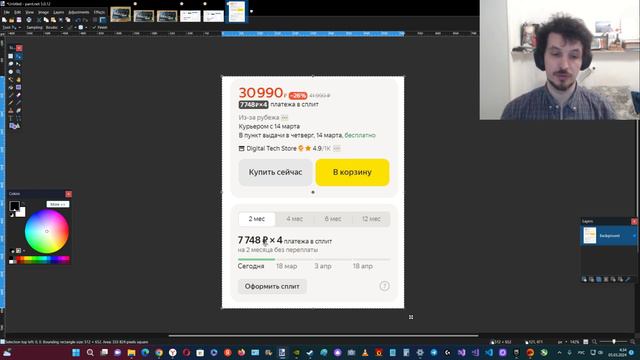Close the Colors panel
640x360 pixels.
pos(68,194)
